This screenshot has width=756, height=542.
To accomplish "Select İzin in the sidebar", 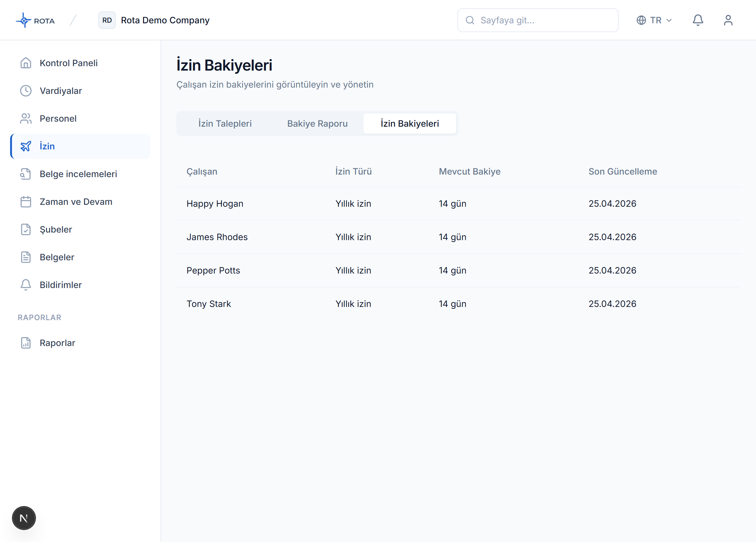I will 80,146.
